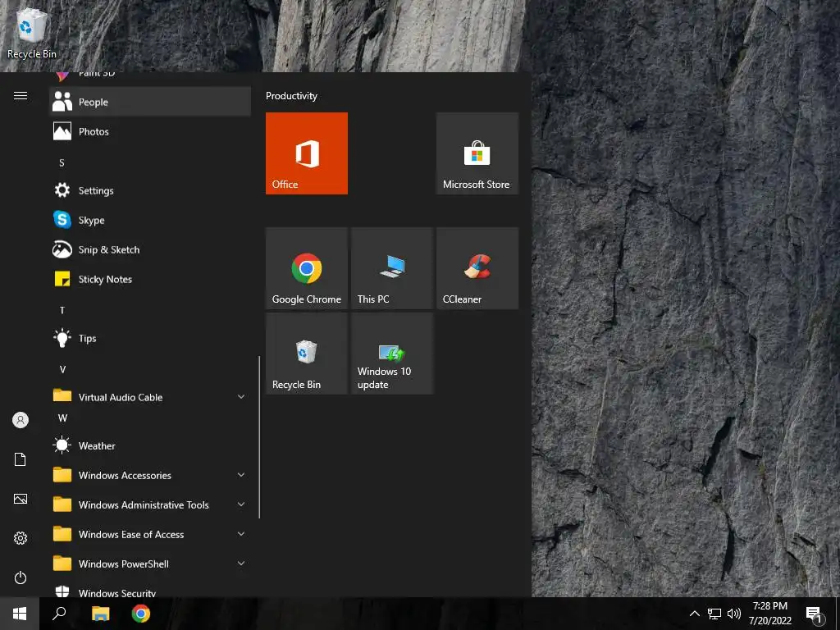Screen dimensions: 840x630
Task: Expand the Windows Accessories folder
Action: pos(150,475)
